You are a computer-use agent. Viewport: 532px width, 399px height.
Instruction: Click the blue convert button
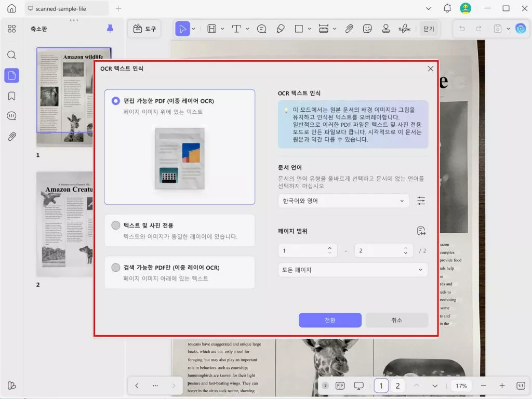coord(330,320)
